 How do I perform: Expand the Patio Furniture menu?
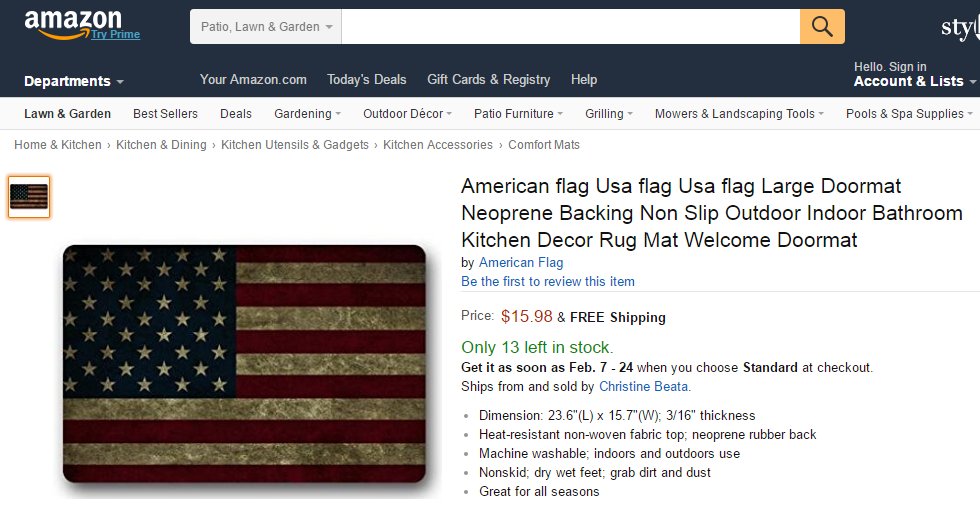[x=518, y=114]
